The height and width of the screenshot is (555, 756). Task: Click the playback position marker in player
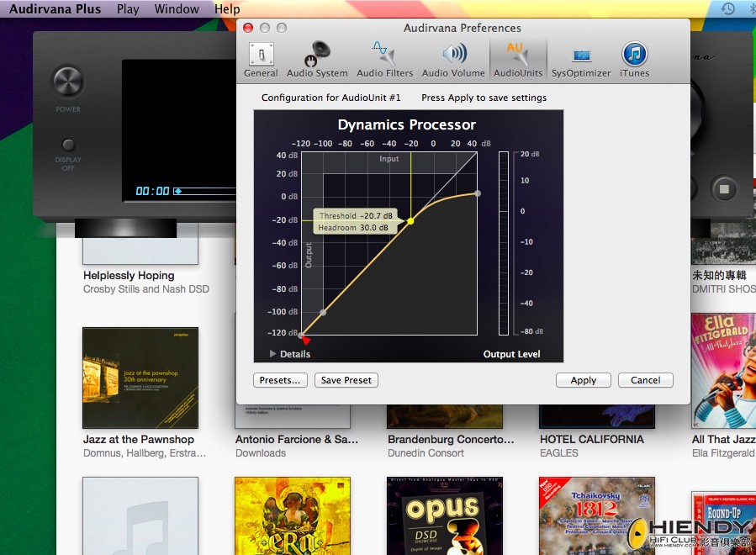177,192
